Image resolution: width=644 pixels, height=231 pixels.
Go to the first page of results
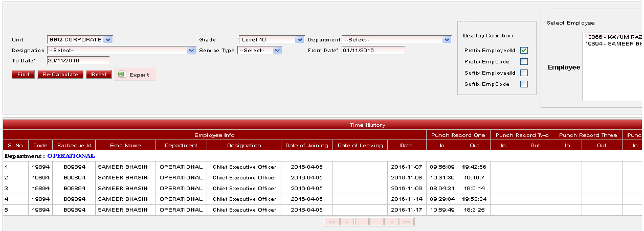click(332, 222)
